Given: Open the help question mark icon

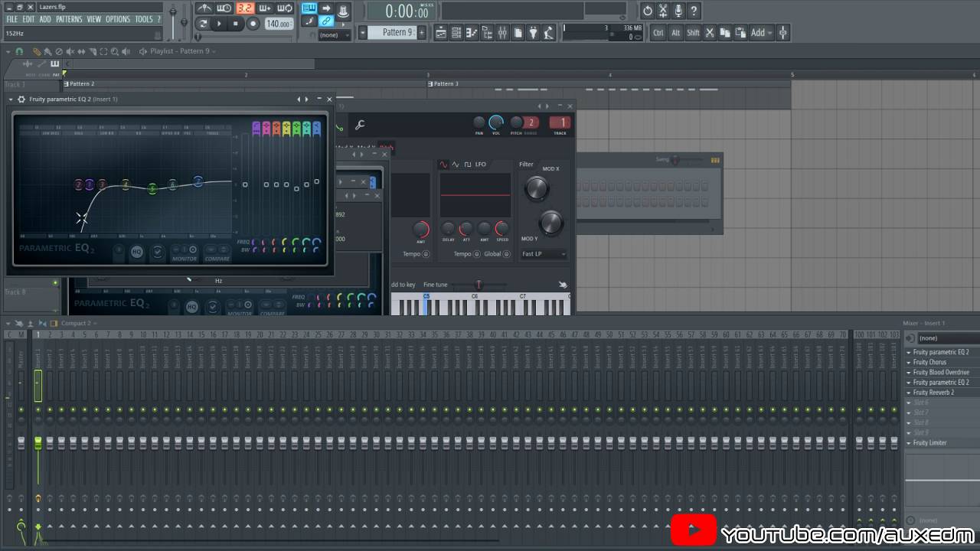Looking at the screenshot, I should click(694, 11).
